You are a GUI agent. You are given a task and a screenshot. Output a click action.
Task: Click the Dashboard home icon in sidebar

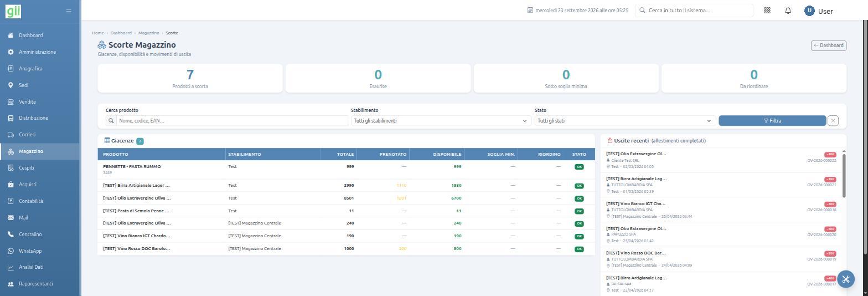click(11, 35)
